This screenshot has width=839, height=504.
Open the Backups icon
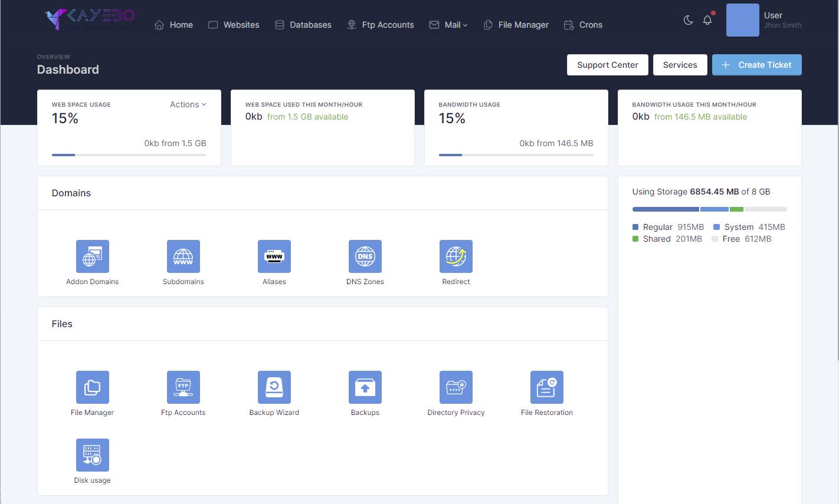pos(365,387)
